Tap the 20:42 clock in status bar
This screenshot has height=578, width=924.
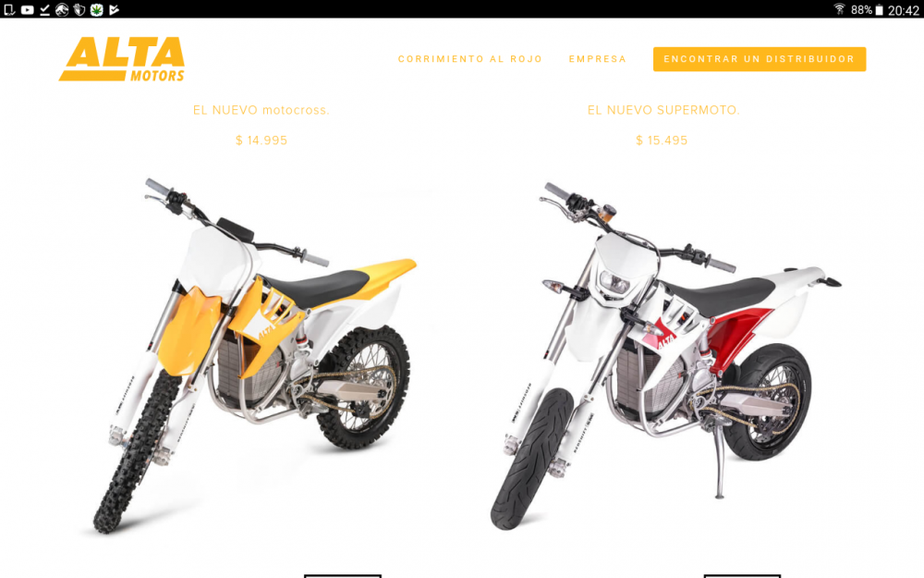pos(903,10)
